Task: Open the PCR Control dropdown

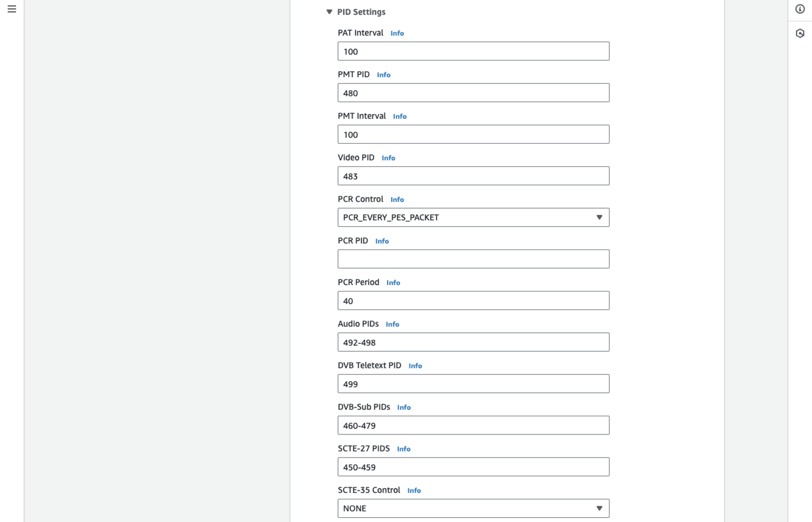Action: (473, 217)
